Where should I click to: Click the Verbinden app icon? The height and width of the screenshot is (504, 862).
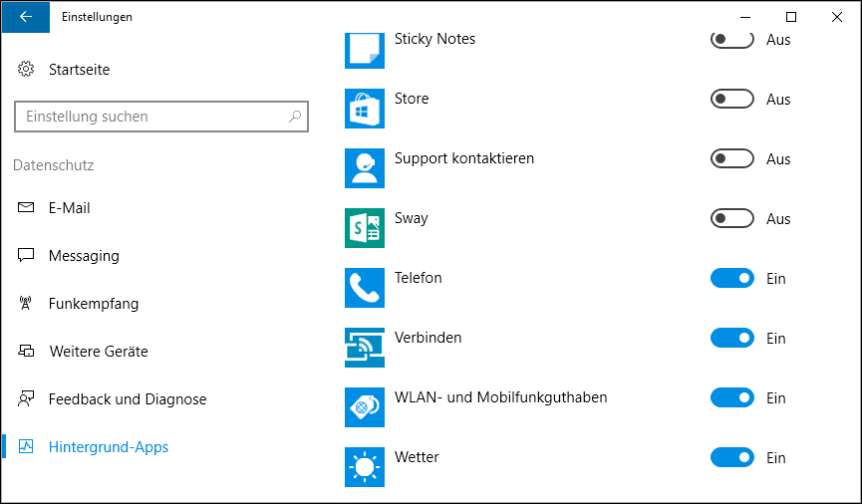pos(364,348)
